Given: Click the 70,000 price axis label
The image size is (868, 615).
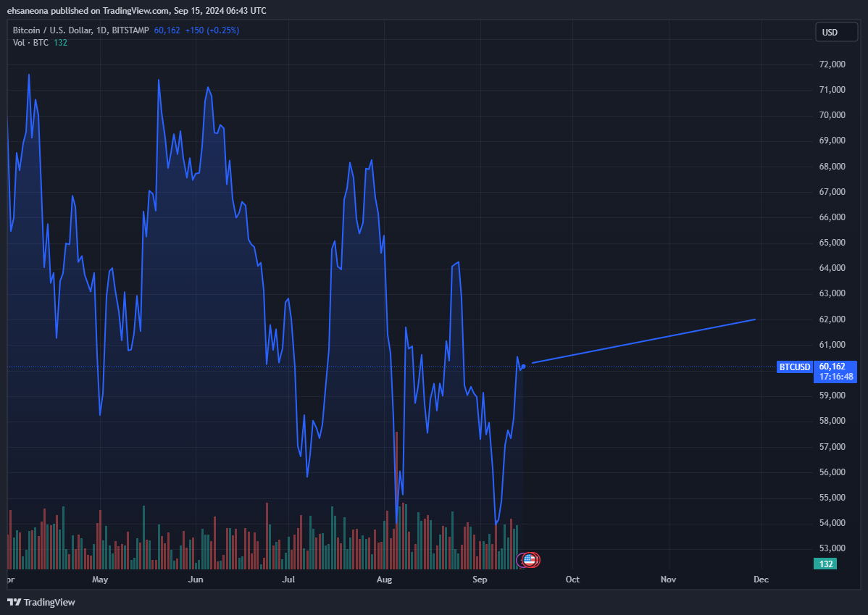Looking at the screenshot, I should tap(832, 115).
